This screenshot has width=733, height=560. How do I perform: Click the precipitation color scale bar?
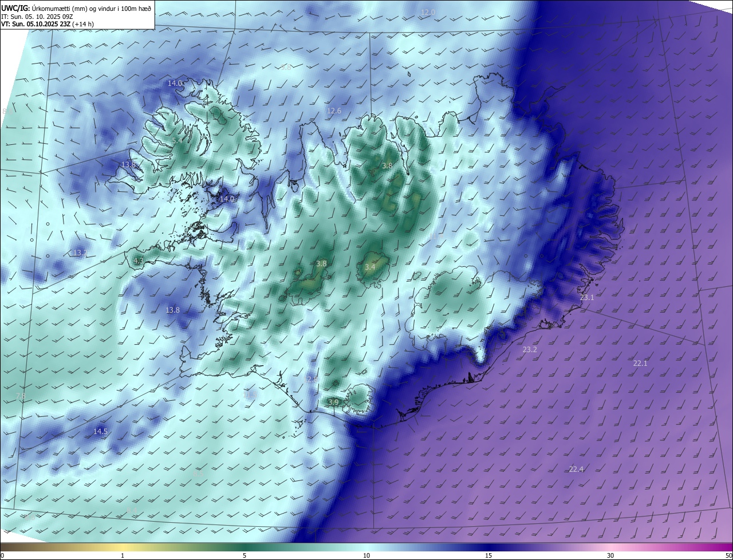366,547
